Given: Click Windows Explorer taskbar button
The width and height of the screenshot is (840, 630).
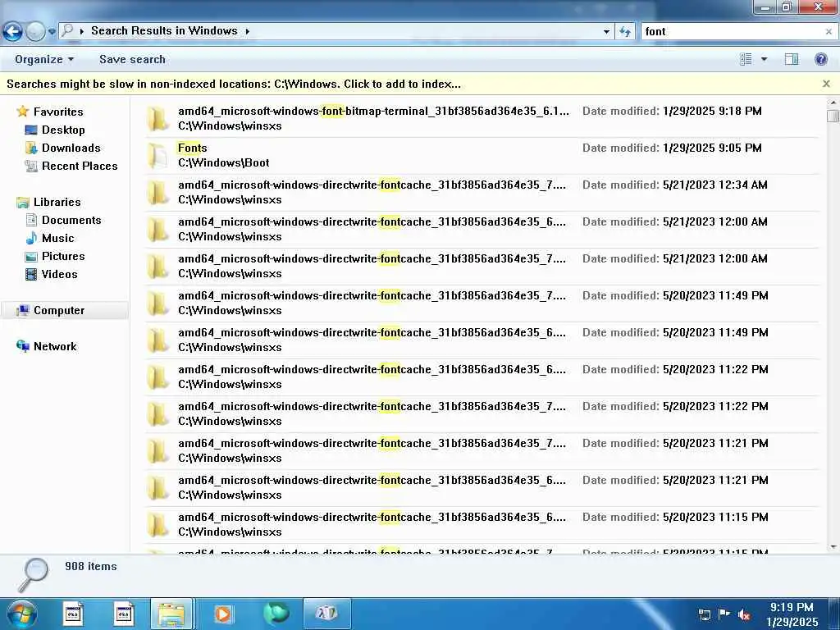Looking at the screenshot, I should (171, 614).
